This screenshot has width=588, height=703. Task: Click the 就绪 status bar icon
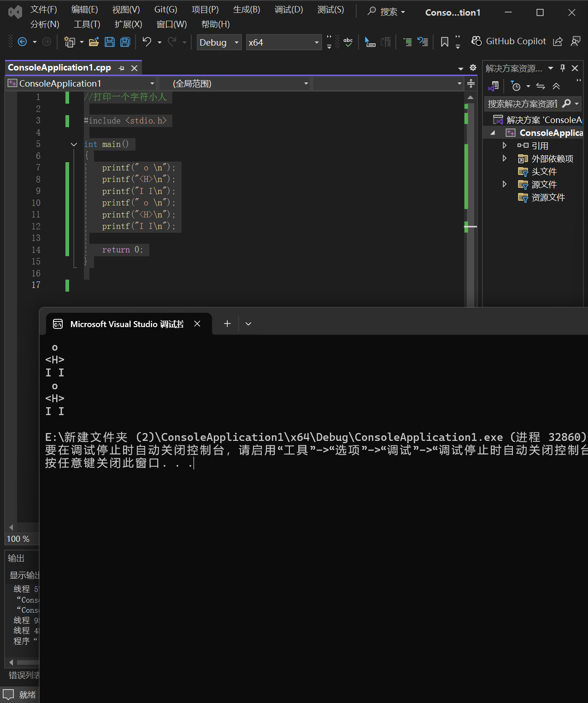click(8, 694)
